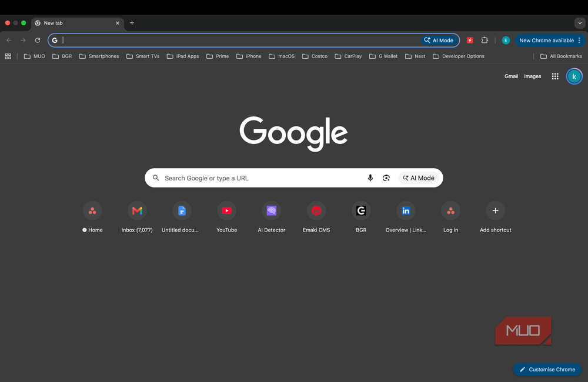This screenshot has width=588, height=382.
Task: Click Add shortcut plus tile
Action: coord(495,217)
